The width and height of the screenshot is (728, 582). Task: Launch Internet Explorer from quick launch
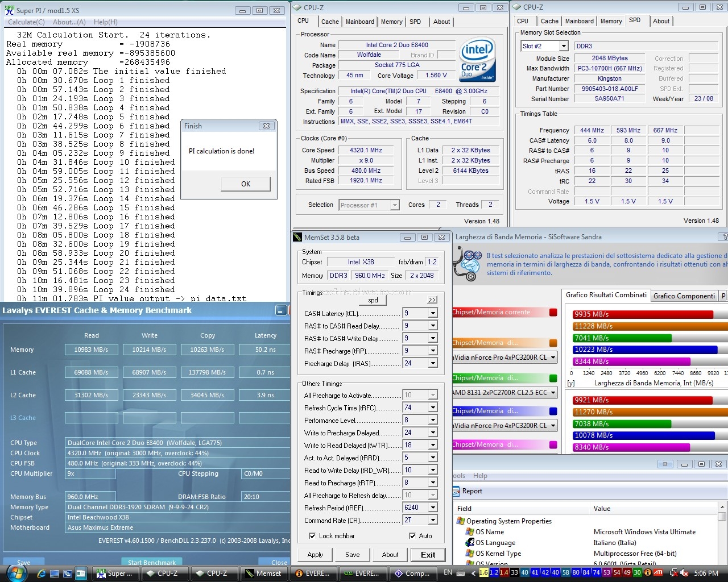tap(42, 573)
